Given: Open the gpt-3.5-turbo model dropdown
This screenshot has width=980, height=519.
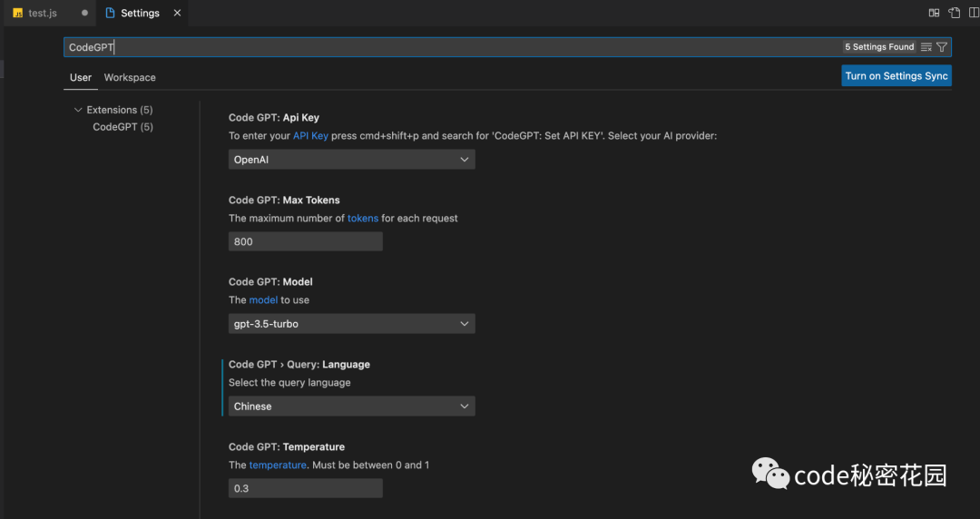Looking at the screenshot, I should tap(352, 324).
